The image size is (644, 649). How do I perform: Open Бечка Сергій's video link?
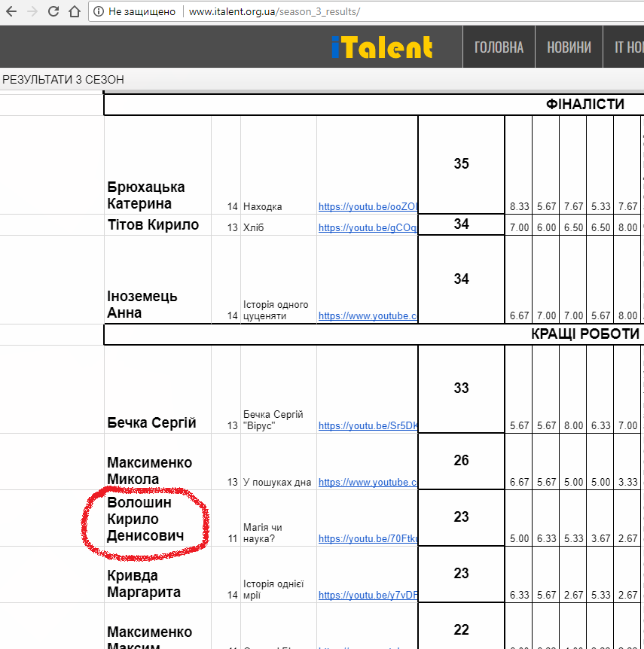368,425
